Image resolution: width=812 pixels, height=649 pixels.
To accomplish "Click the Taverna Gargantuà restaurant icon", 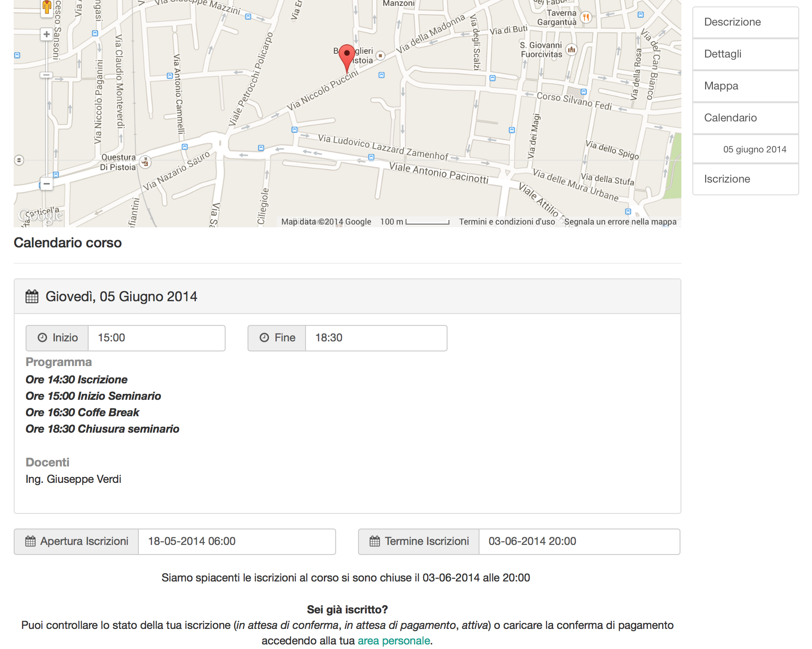I will [x=586, y=17].
